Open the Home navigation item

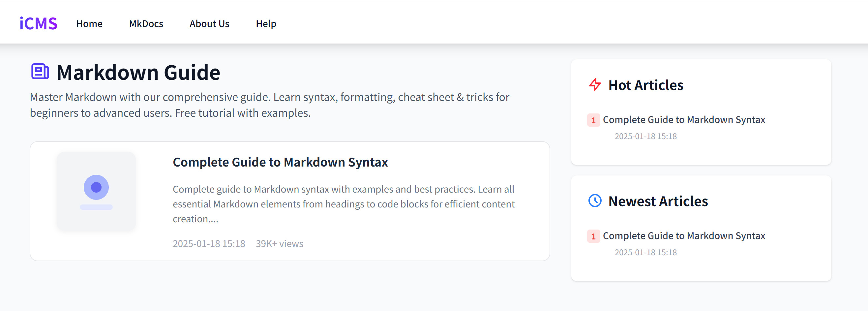89,24
